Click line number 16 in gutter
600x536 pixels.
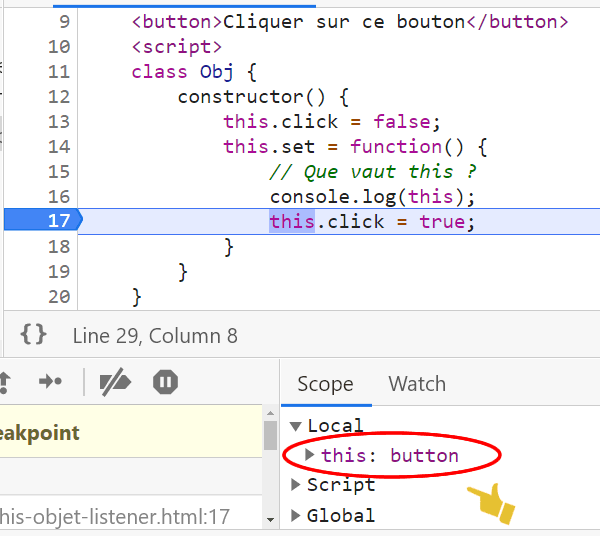59,197
